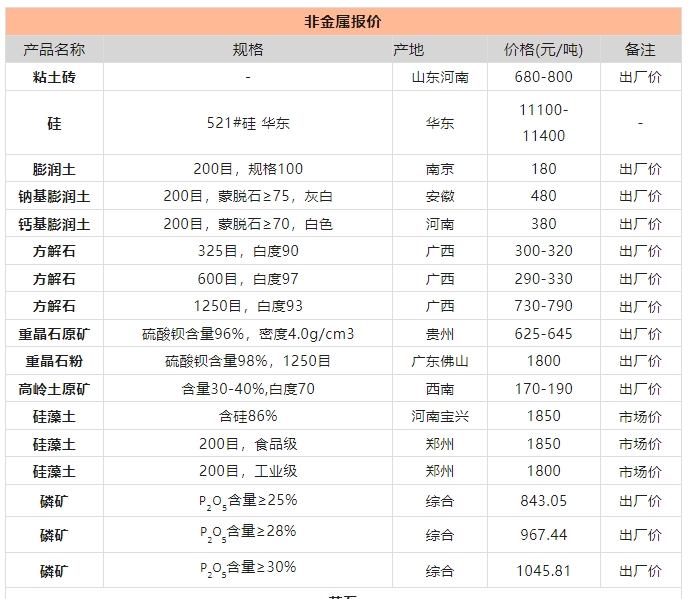Click the 价格(元/吨) column header
Viewport: 690px width, 599px height.
(x=543, y=50)
